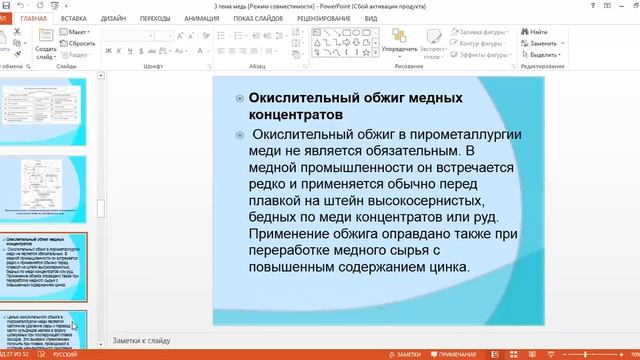This screenshot has width=640, height=360.
Task: Click the slide panel scrollbar thumb
Action: click(101, 209)
